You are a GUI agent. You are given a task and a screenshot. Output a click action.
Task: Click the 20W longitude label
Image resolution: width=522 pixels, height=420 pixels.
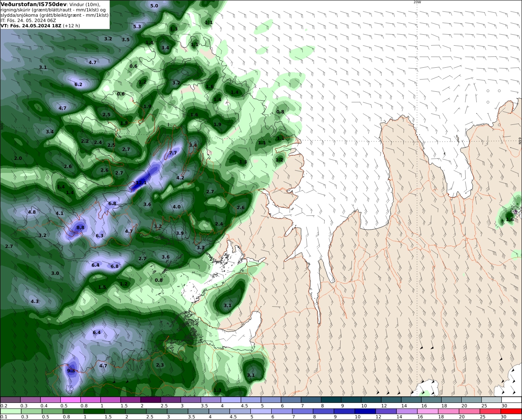coord(417,2)
